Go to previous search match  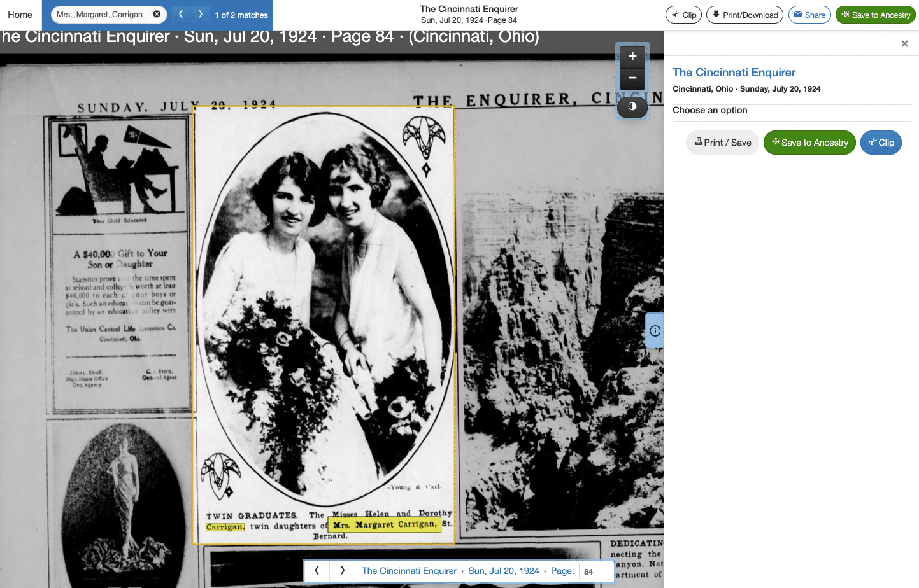click(x=181, y=14)
